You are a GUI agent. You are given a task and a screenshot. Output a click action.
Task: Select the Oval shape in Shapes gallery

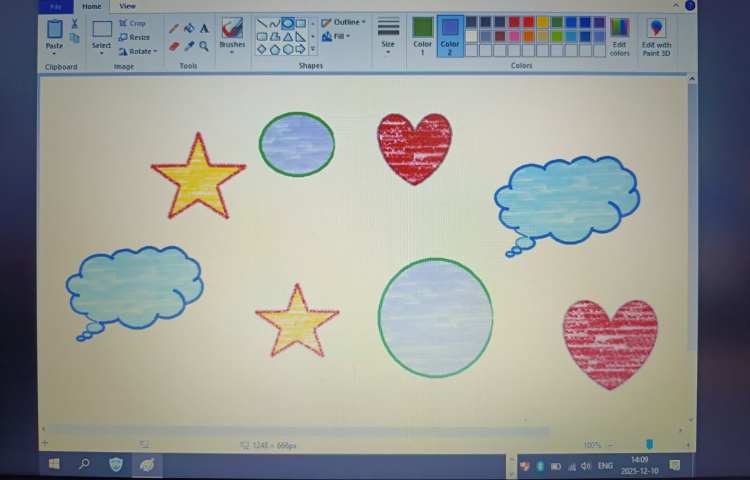[x=287, y=23]
